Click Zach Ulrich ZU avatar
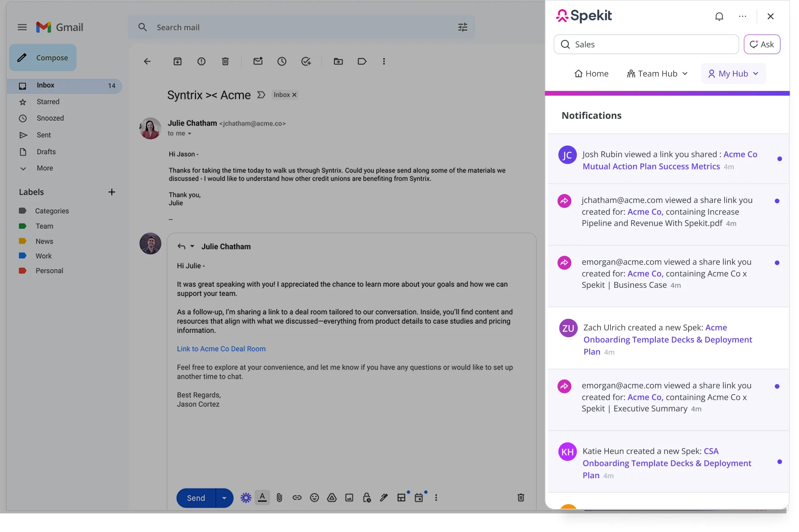This screenshot has height=532, width=799. click(568, 328)
